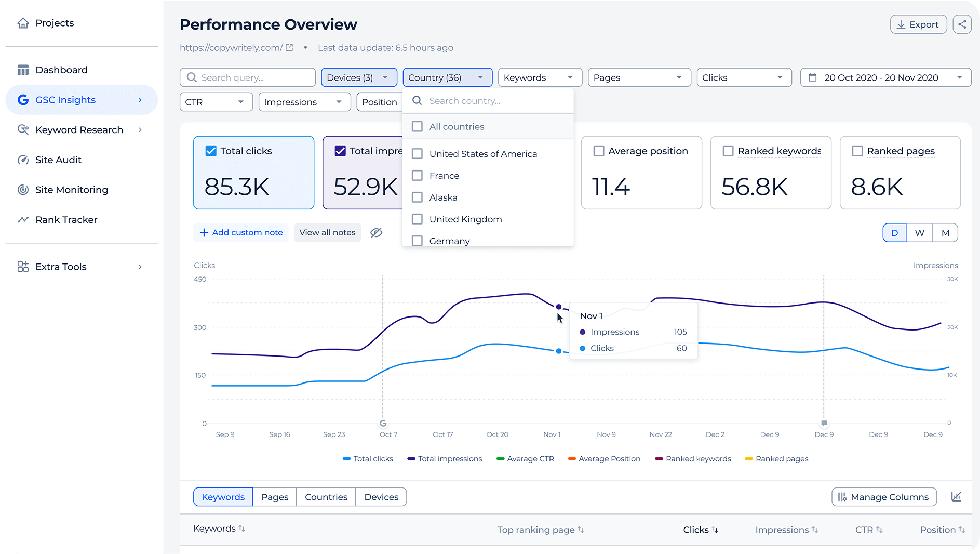Click the chart view icon near Manage Columns
This screenshot has height=554, width=980.
(x=956, y=497)
